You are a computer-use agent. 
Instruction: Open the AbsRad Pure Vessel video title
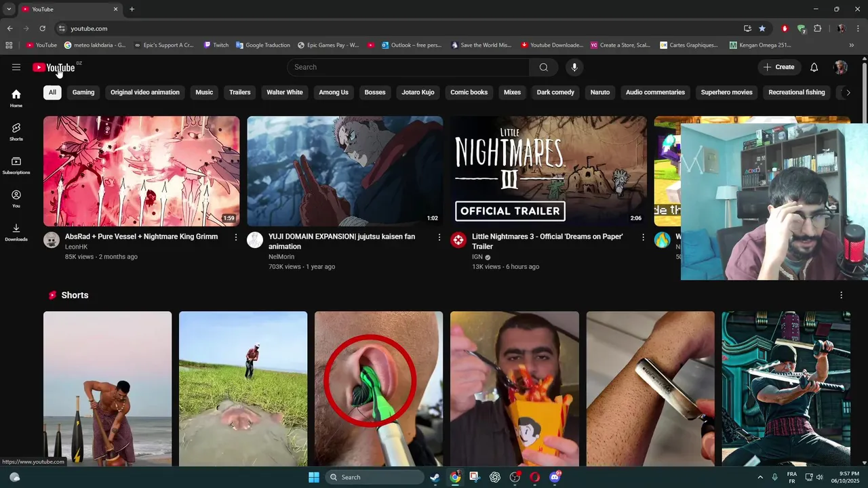pyautogui.click(x=141, y=237)
